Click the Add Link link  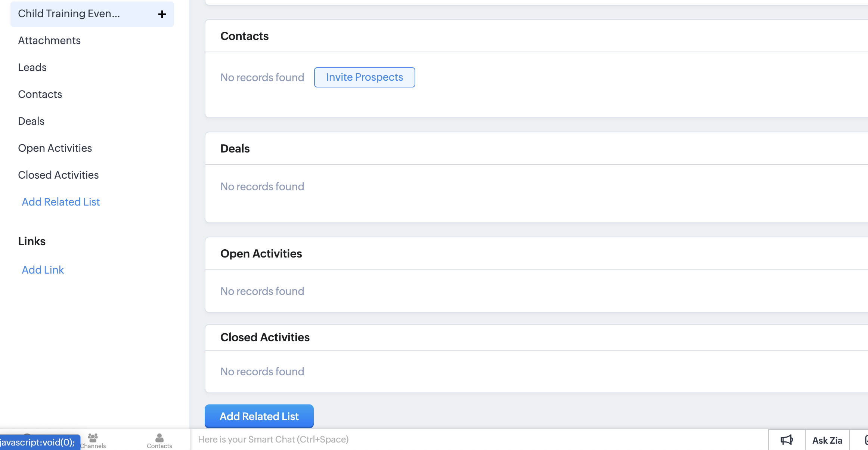pos(43,270)
